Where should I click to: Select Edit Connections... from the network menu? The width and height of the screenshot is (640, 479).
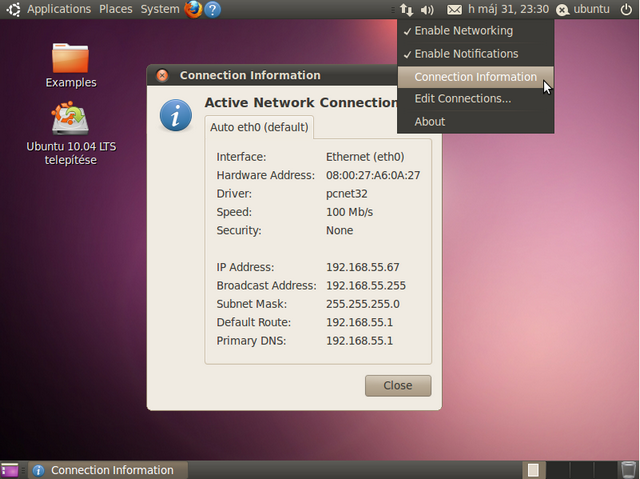click(x=462, y=99)
